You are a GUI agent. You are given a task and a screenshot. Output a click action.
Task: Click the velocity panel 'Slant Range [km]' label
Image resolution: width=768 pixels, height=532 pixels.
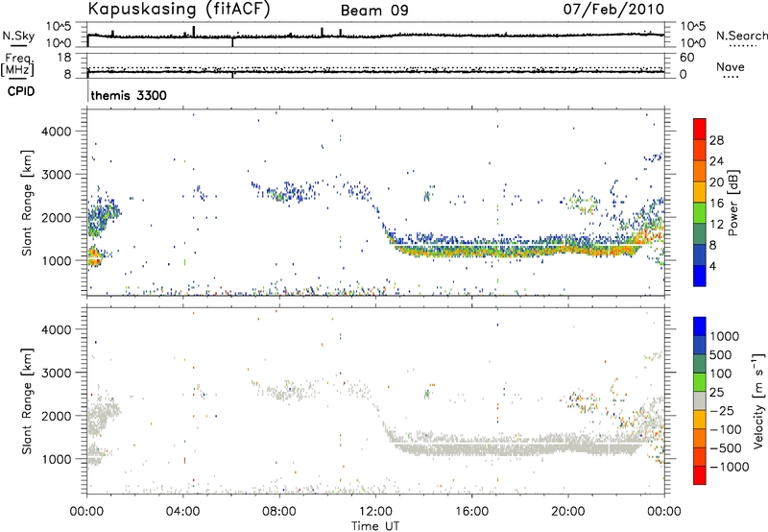pyautogui.click(x=27, y=400)
